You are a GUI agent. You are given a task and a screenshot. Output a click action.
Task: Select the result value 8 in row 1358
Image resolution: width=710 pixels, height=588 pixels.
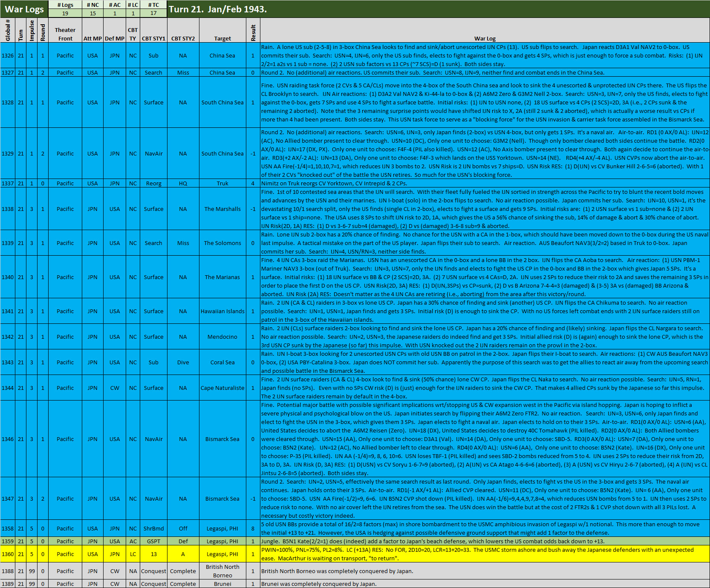pyautogui.click(x=253, y=528)
